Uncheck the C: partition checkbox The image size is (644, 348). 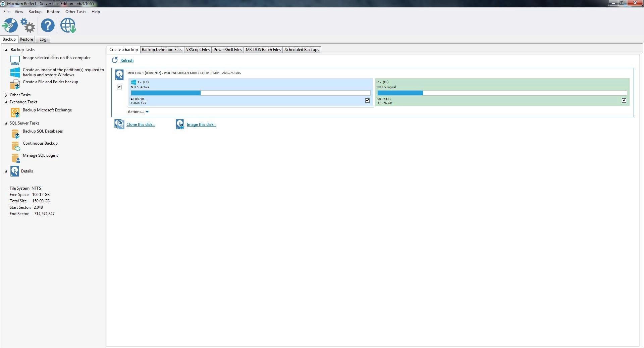point(367,100)
